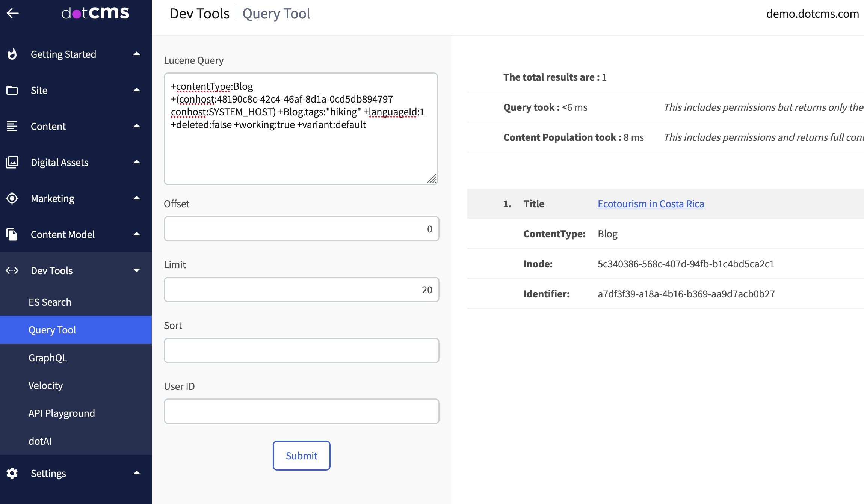
Task: Click the Digital Assets image icon
Action: [12, 162]
